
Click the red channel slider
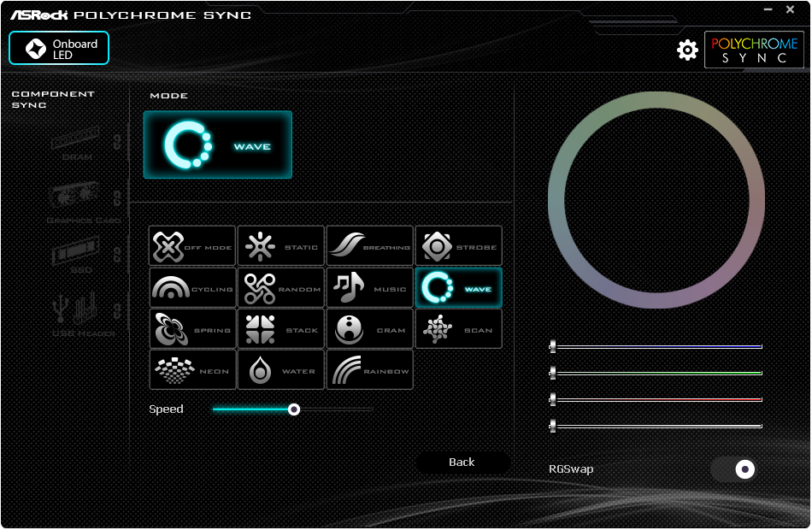[656, 399]
